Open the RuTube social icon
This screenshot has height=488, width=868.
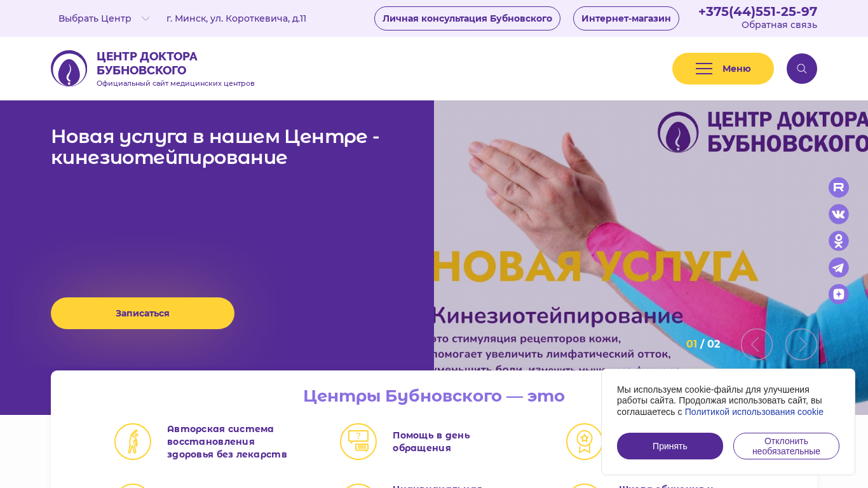click(839, 187)
